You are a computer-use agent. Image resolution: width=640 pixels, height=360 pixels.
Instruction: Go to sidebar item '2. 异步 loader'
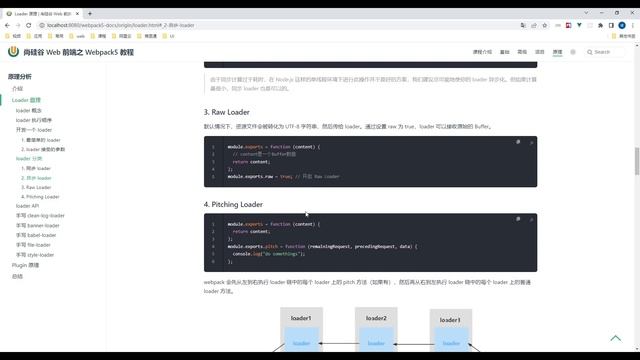click(36, 178)
